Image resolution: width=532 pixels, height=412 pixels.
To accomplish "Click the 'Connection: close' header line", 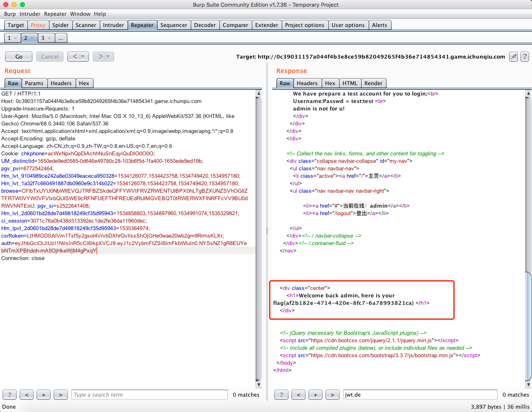I will pos(23,258).
